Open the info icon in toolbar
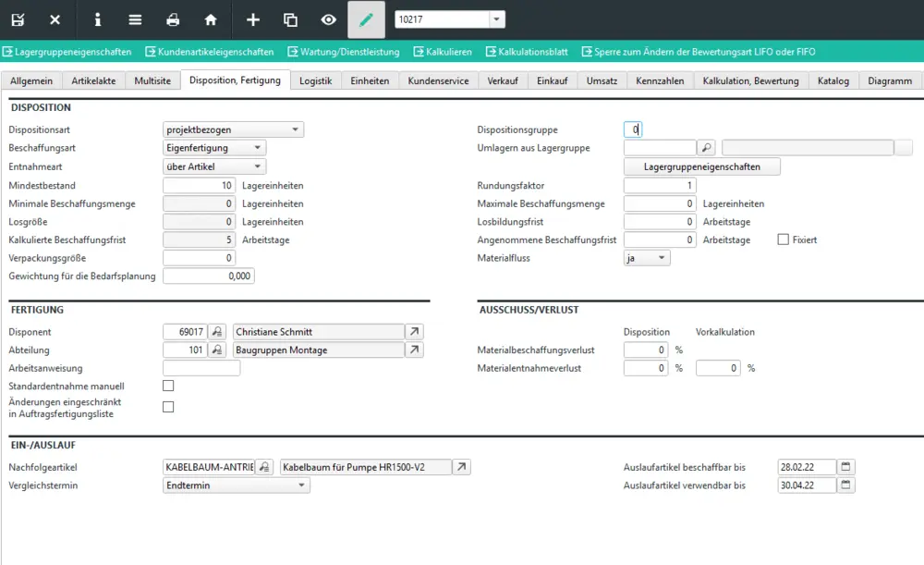 click(x=98, y=19)
